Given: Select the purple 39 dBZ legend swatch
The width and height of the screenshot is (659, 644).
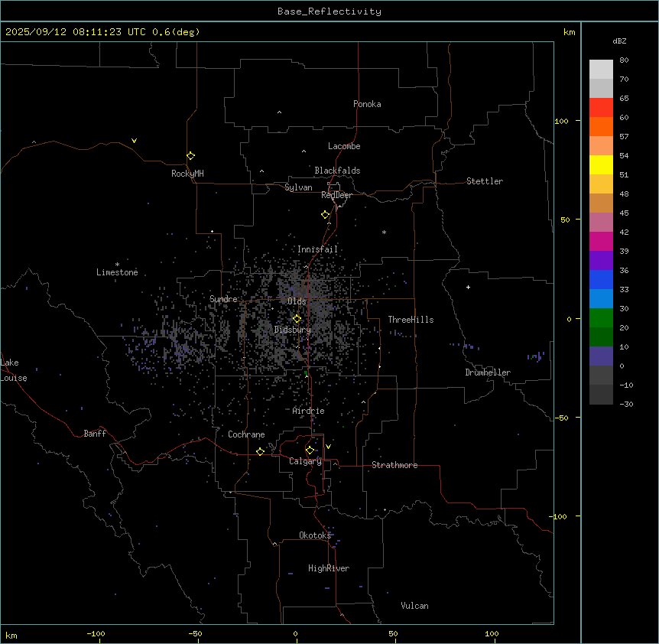Looking at the screenshot, I should tap(601, 260).
